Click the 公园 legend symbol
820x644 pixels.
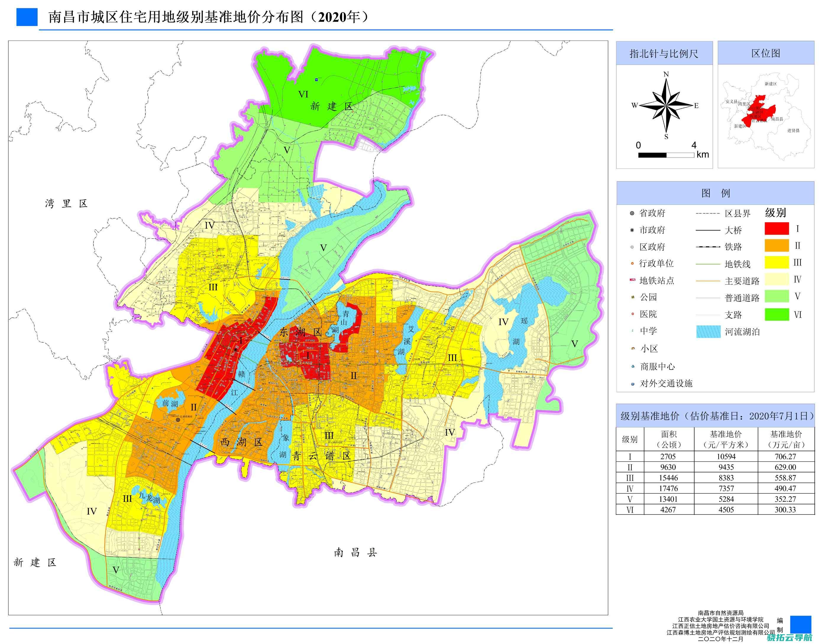click(x=632, y=297)
